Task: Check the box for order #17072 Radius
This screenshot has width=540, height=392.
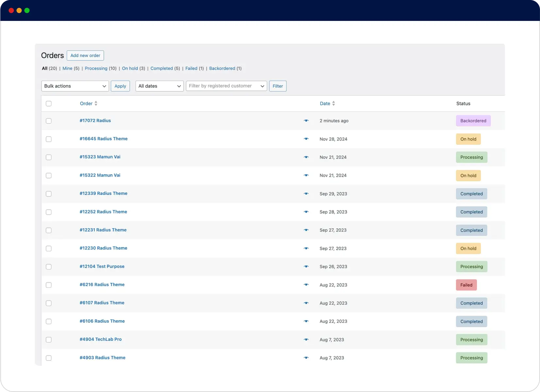Action: pyautogui.click(x=49, y=121)
